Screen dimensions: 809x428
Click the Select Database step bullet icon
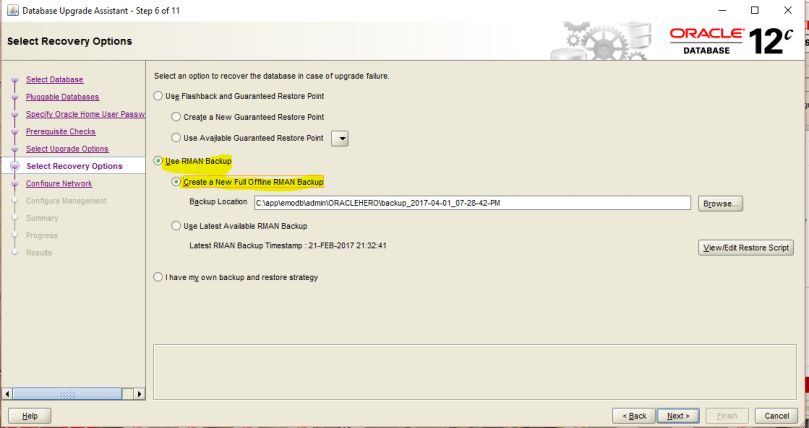point(14,80)
